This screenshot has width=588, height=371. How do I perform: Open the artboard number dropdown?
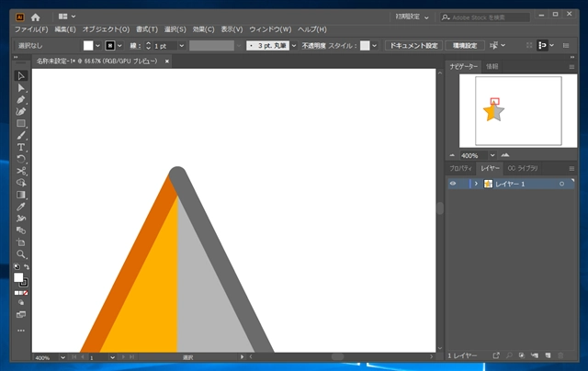point(112,357)
